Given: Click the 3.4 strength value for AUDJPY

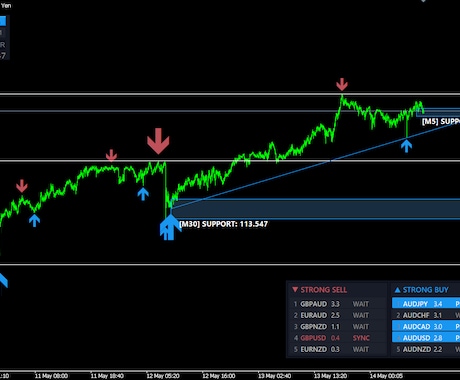Looking at the screenshot, I should (x=438, y=304).
